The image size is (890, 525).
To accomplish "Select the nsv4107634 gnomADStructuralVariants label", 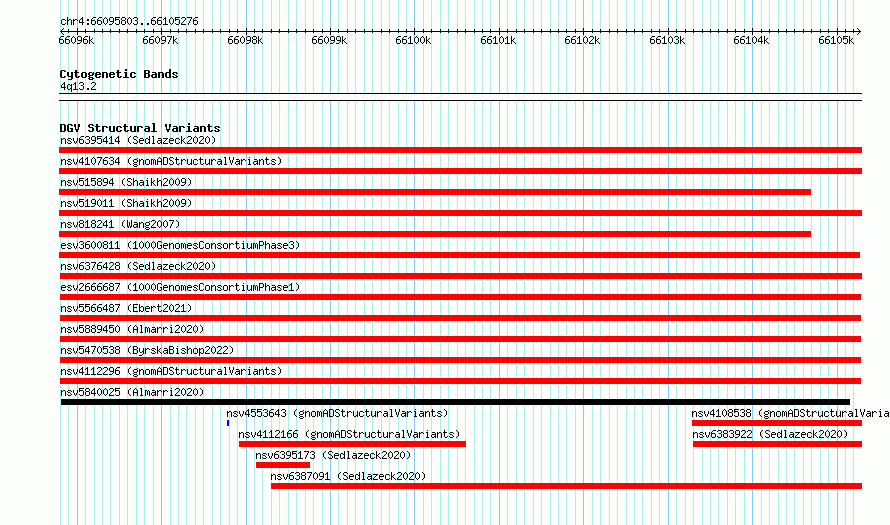I will (x=171, y=161).
